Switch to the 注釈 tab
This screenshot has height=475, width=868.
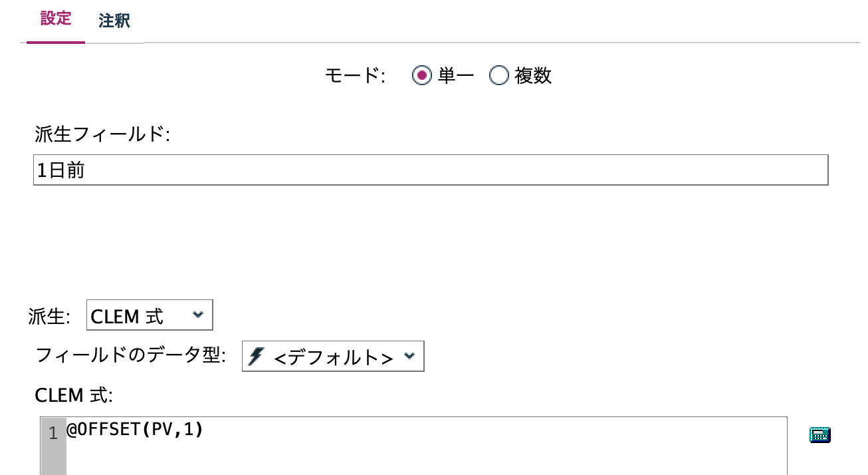pyautogui.click(x=114, y=20)
